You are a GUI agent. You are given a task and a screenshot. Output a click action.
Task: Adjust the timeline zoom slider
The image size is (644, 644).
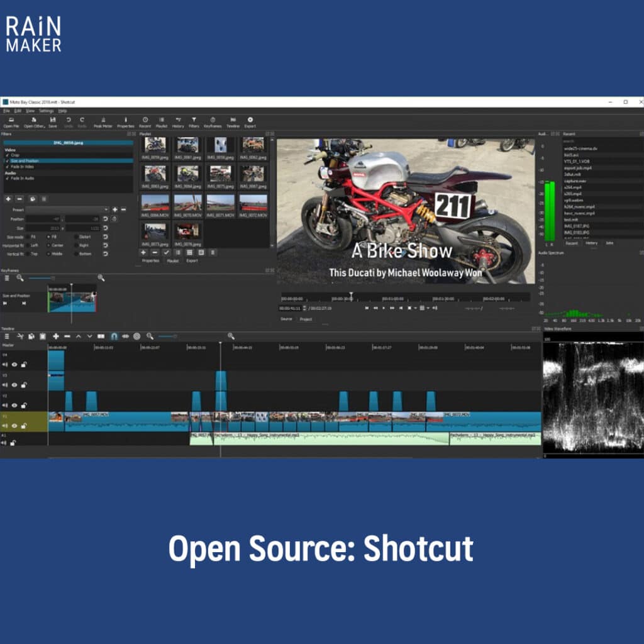tap(167, 336)
